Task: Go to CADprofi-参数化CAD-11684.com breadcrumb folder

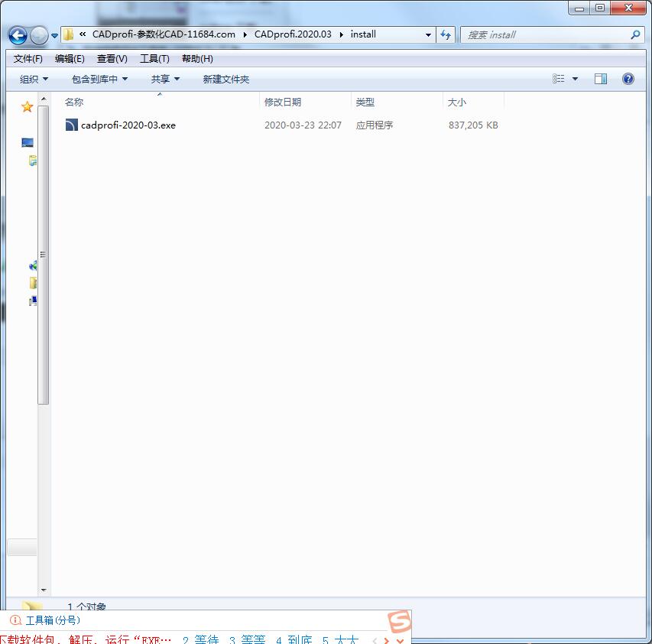Action: click(164, 34)
